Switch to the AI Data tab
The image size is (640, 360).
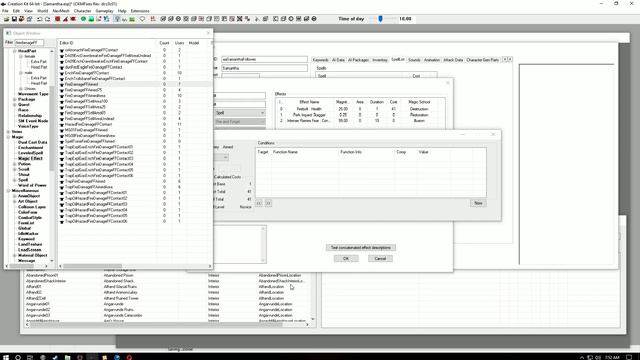pyautogui.click(x=338, y=60)
